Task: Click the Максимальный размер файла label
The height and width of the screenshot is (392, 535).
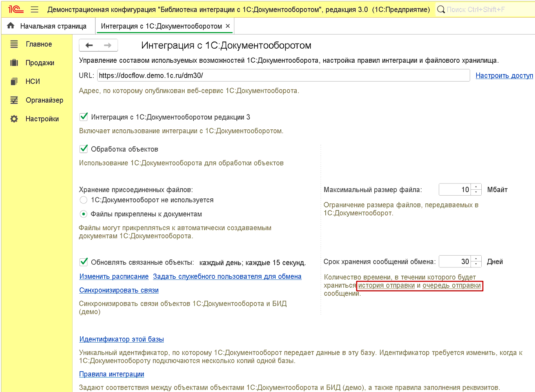Action: pyautogui.click(x=373, y=190)
